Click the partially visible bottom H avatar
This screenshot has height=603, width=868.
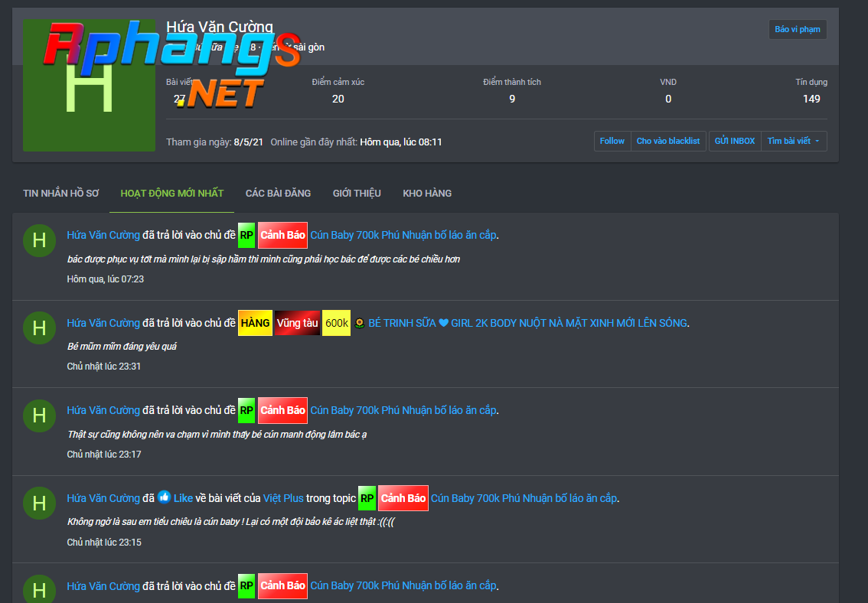[x=39, y=589]
